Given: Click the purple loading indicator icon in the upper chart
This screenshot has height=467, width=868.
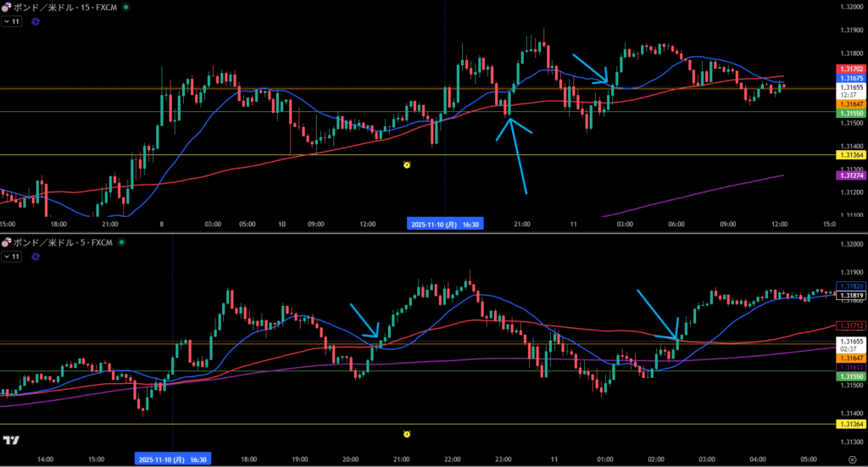Looking at the screenshot, I should coord(36,21).
